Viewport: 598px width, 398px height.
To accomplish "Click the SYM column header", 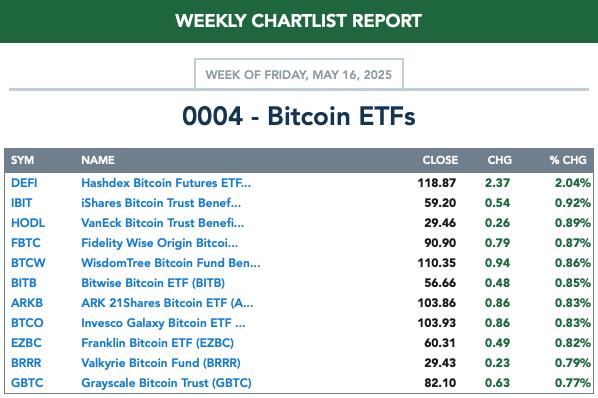I will 23,160.
